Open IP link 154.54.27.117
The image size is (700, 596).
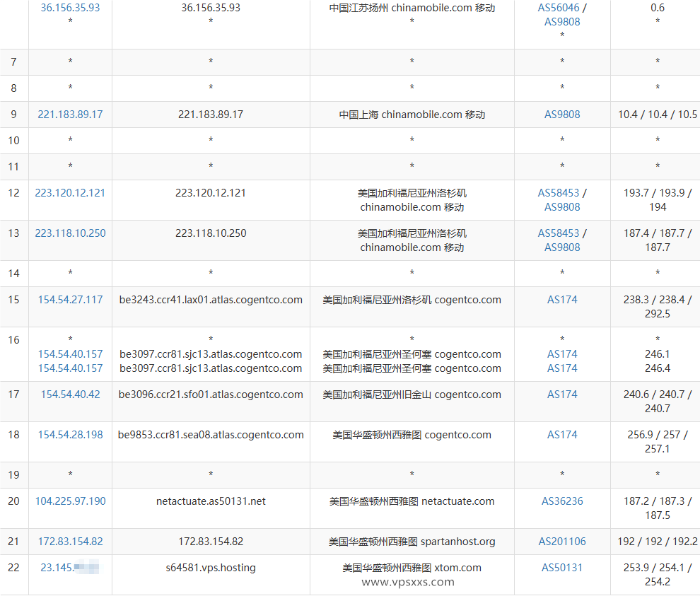70,300
